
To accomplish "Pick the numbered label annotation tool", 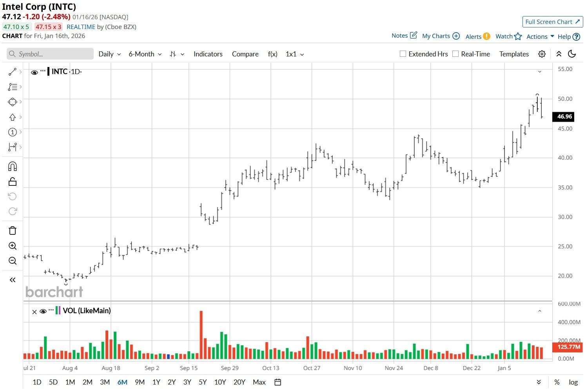I will click(13, 132).
